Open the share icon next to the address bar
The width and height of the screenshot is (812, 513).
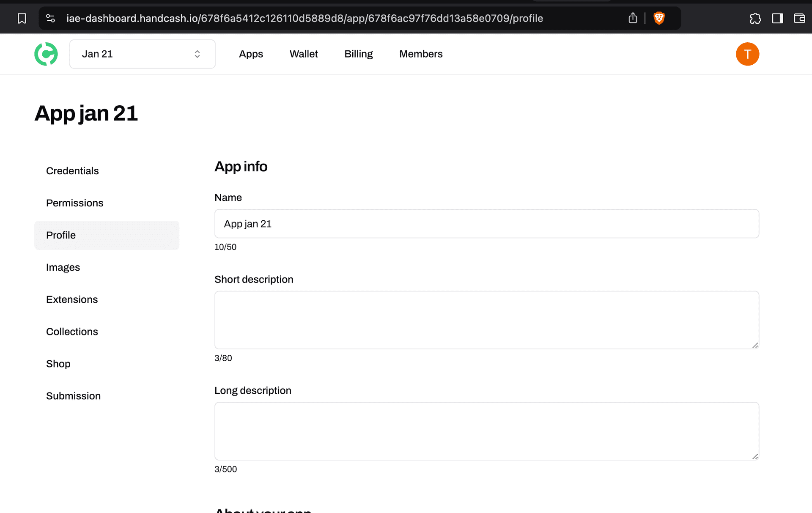[x=633, y=18]
